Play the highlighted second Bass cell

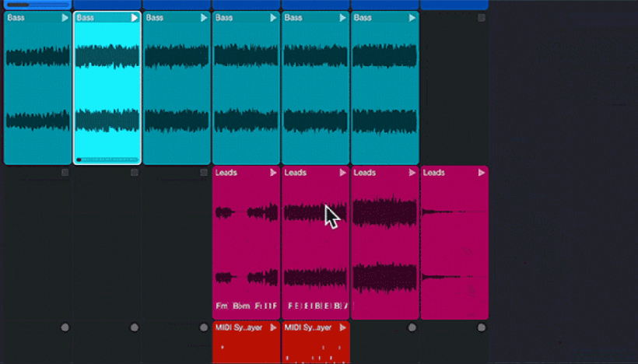135,18
